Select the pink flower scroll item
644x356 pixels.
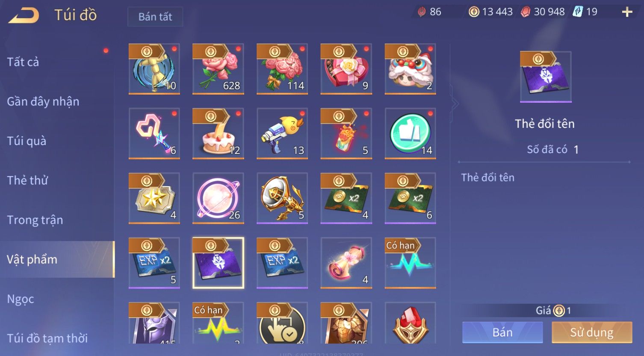[x=346, y=263]
